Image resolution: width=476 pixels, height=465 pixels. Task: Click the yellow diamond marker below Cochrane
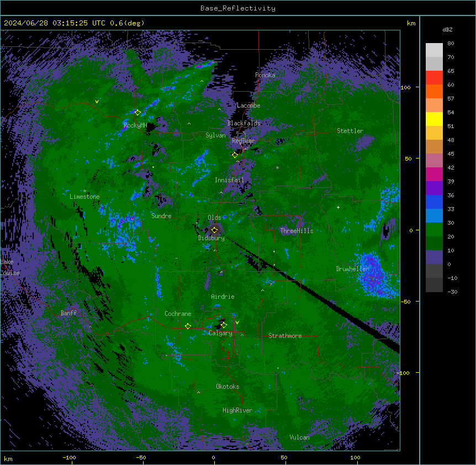[188, 326]
